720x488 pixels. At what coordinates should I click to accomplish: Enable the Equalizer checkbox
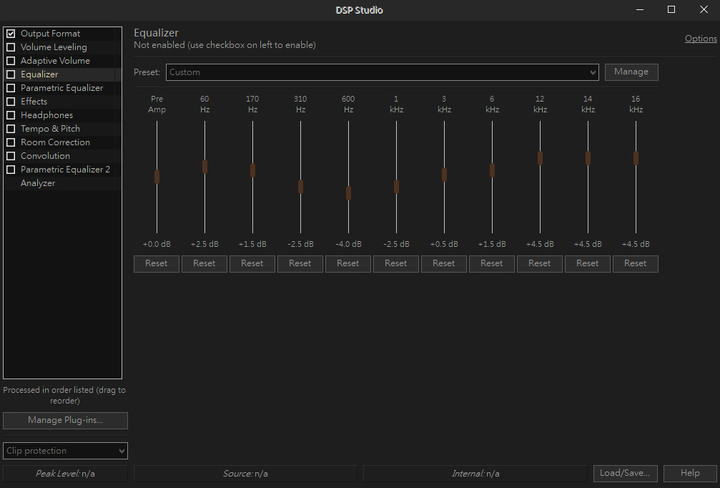tap(11, 74)
